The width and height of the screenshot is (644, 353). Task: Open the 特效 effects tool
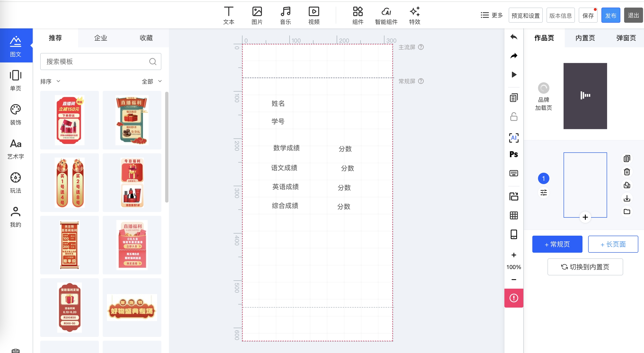click(x=415, y=16)
